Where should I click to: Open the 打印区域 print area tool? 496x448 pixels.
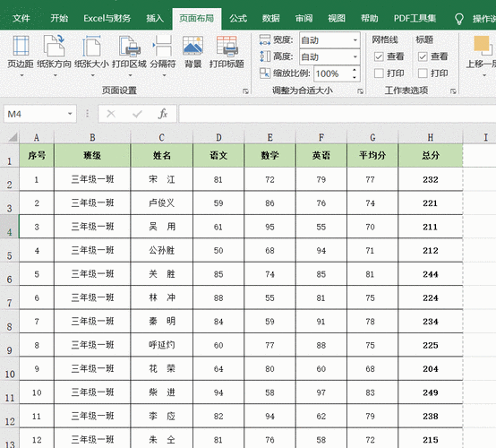(x=130, y=56)
